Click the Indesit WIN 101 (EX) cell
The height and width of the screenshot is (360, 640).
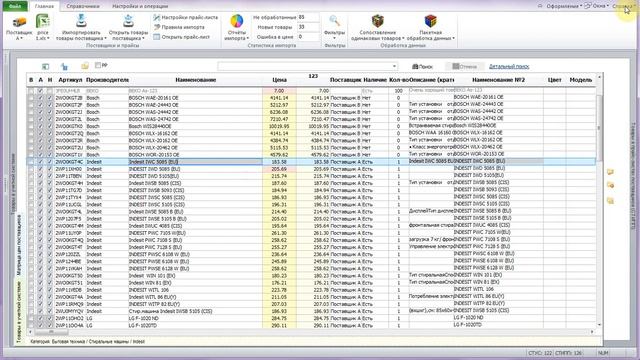click(195, 276)
